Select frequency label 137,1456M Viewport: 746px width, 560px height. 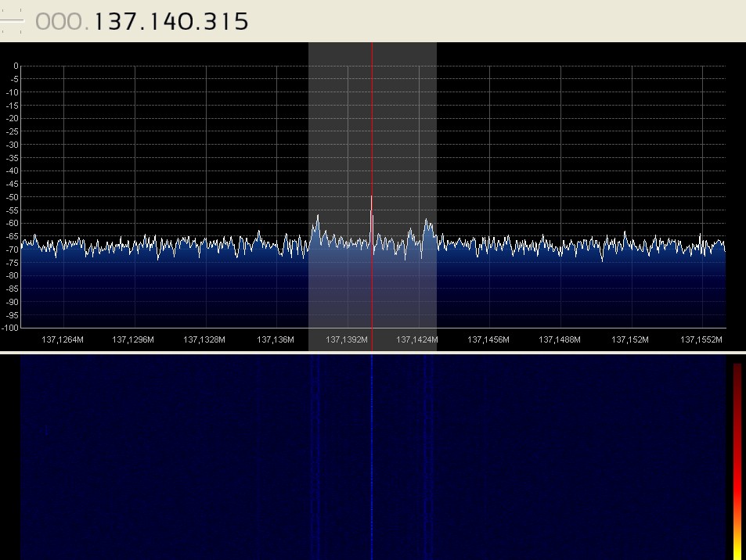click(x=488, y=340)
